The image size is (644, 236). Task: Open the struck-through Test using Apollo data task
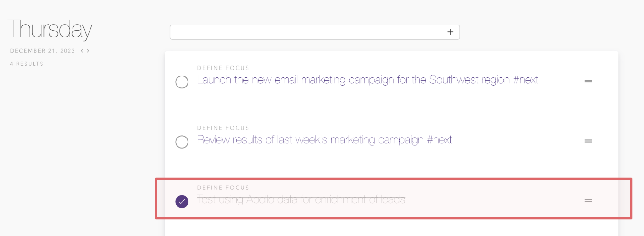301,199
